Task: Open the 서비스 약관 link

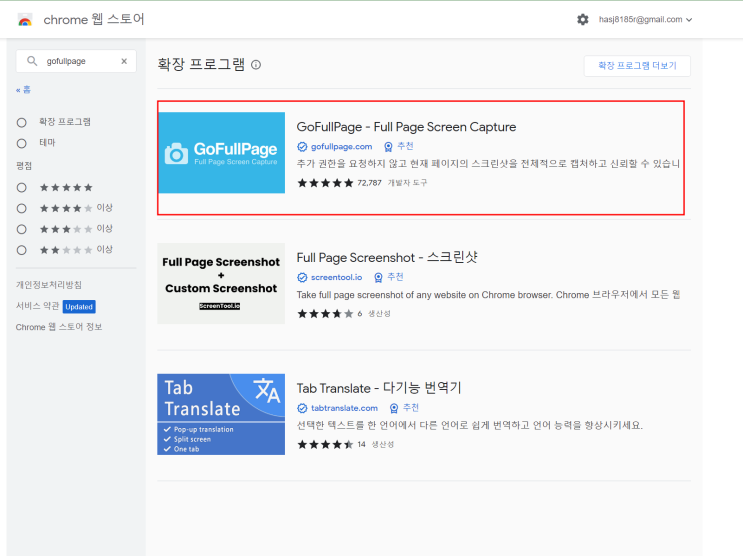Action: [x=37, y=306]
